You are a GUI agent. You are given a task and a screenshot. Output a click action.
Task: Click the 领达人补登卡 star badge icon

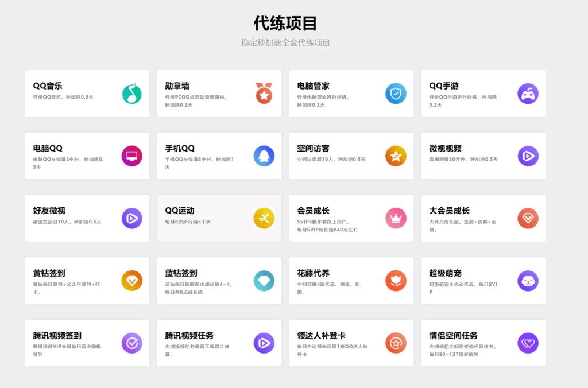coord(396,343)
